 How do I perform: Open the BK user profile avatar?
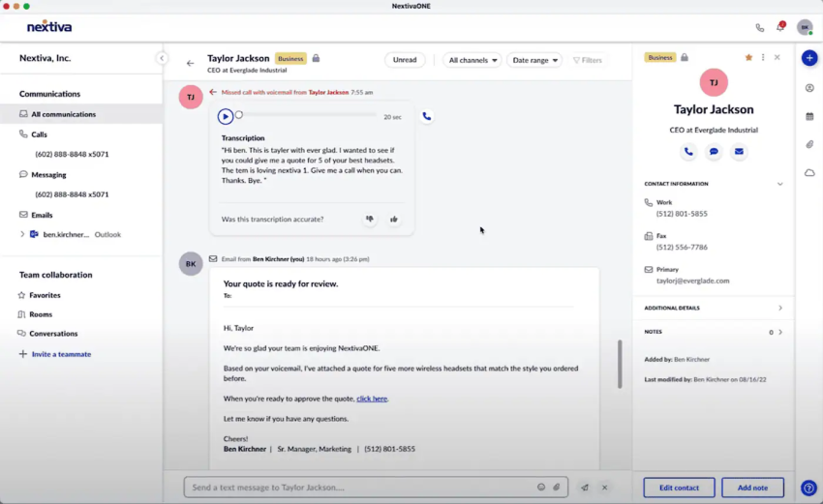805,27
